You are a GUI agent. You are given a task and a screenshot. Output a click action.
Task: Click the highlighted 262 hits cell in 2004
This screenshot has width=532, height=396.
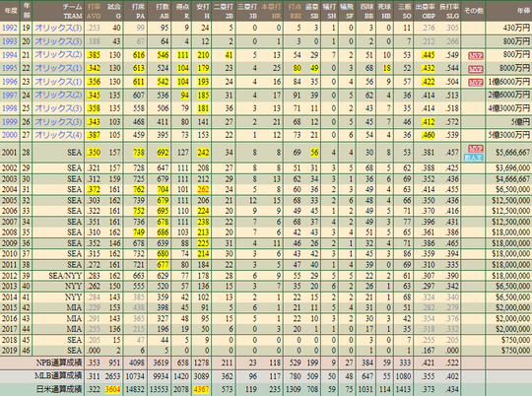point(203,190)
